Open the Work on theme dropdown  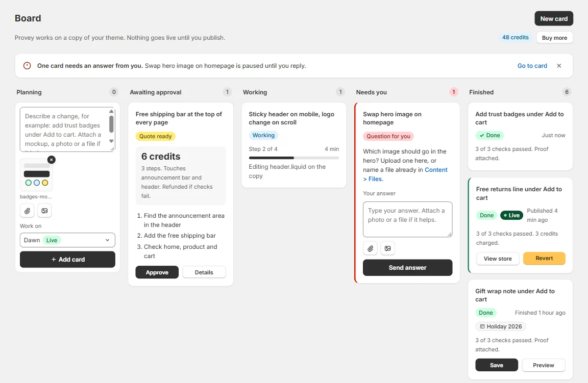[x=67, y=240]
